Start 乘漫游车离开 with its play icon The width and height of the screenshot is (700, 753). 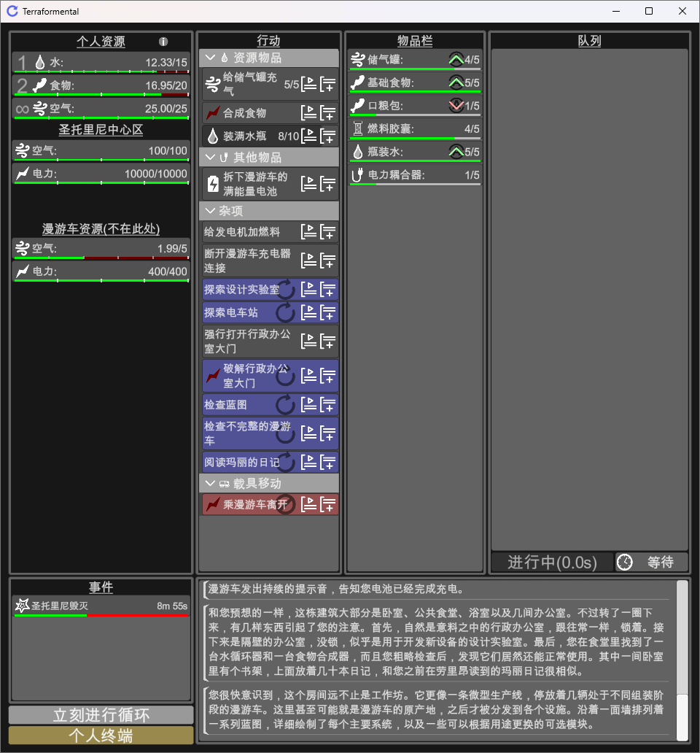pos(308,504)
